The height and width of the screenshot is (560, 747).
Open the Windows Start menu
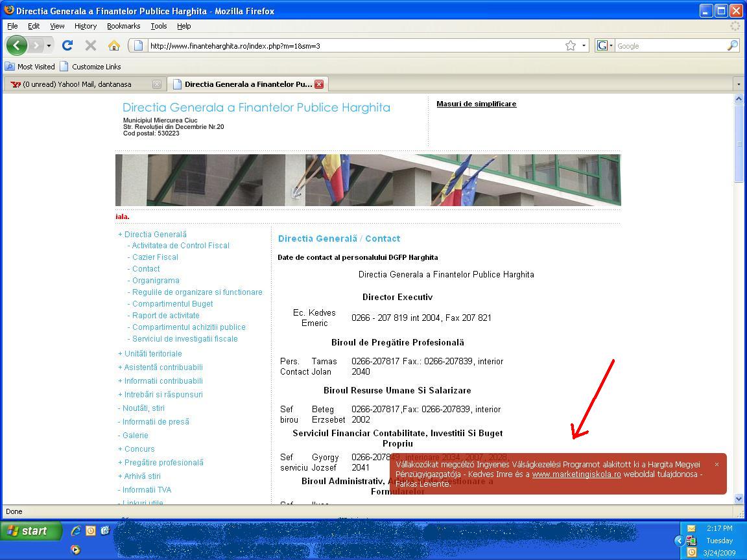pos(31,531)
